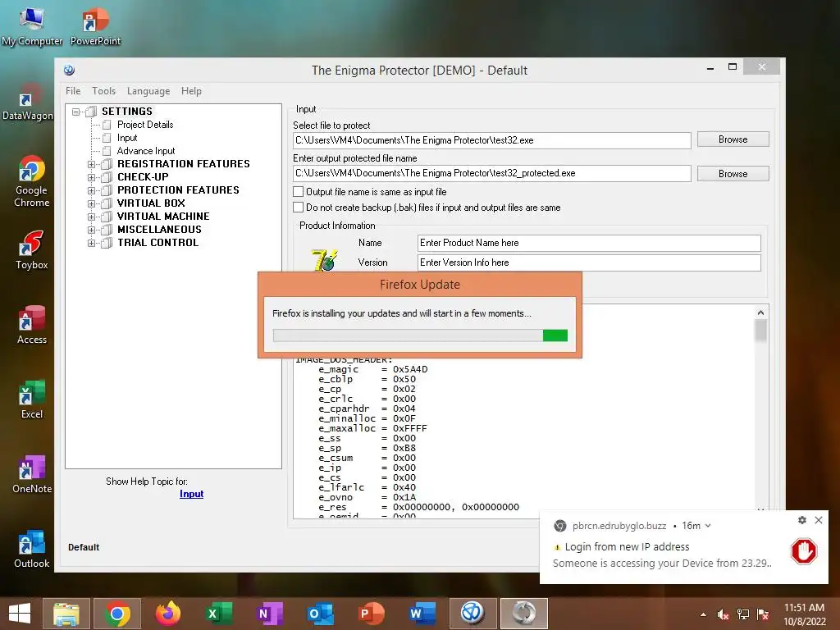Open Action Center flag tray icon
Screen dimensions: 840x630
(x=763, y=614)
